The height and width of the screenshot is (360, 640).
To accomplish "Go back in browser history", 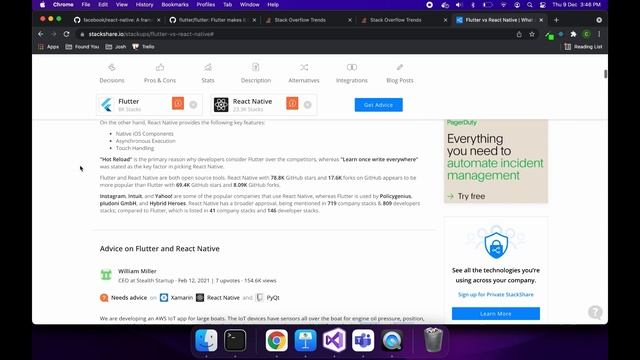I will (41, 34).
